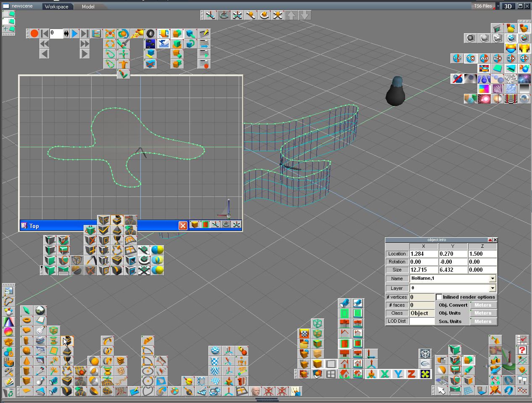532x403 pixels.
Task: Add a cone primitive
Action: pyautogui.click(x=26, y=361)
